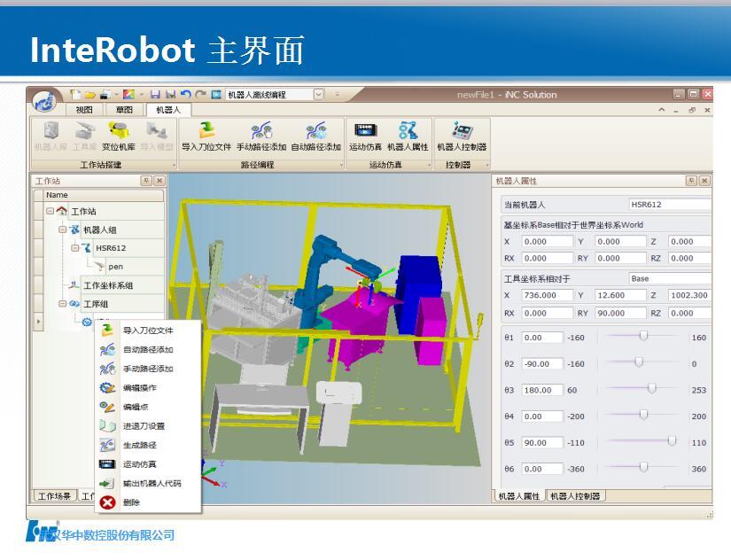This screenshot has height=560, width=731.
Task: Select 工作坐标系组 in the tree
Action: coord(108,285)
